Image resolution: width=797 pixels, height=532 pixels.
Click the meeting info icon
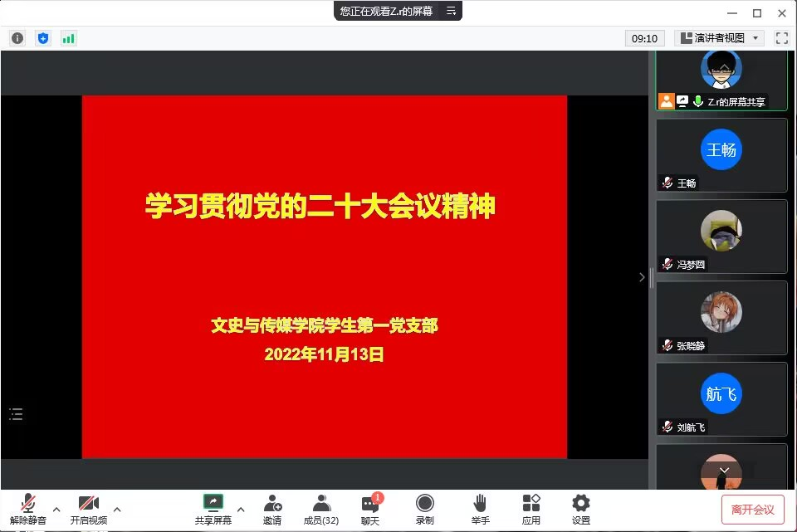click(17, 38)
